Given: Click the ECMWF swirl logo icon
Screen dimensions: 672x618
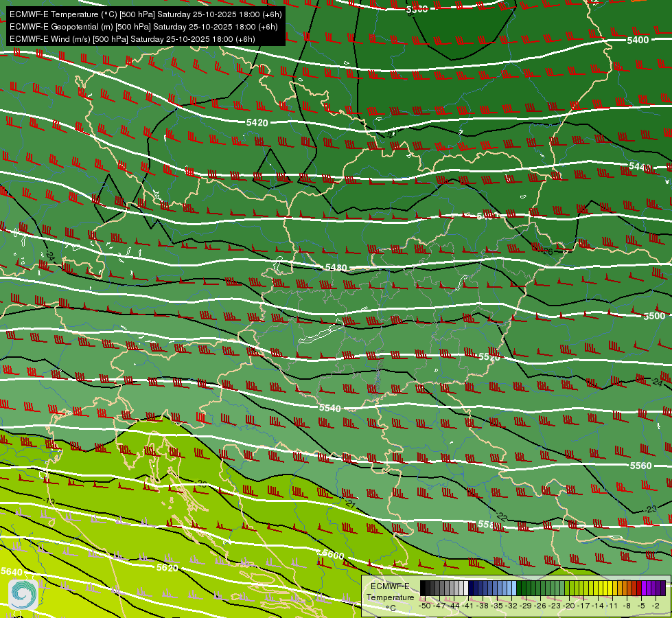Looking at the screenshot, I should click(x=23, y=594).
